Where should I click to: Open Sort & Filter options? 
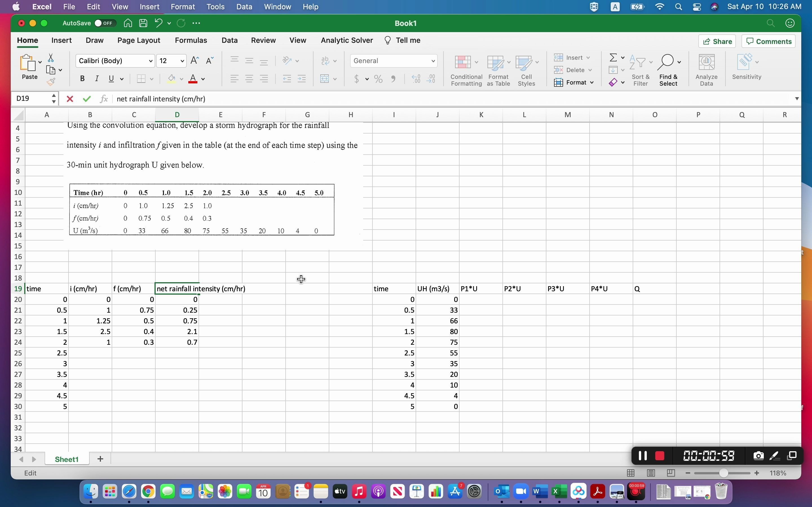click(640, 69)
